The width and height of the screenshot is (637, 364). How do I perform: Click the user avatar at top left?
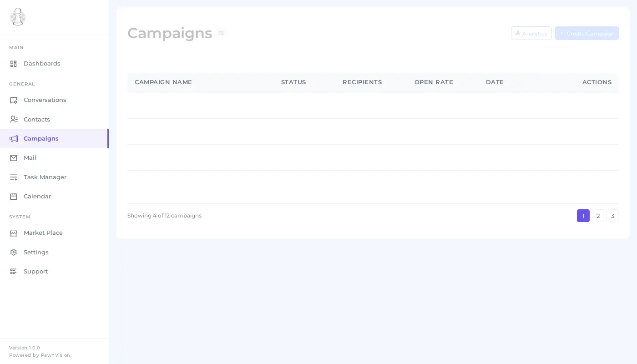pos(18,17)
